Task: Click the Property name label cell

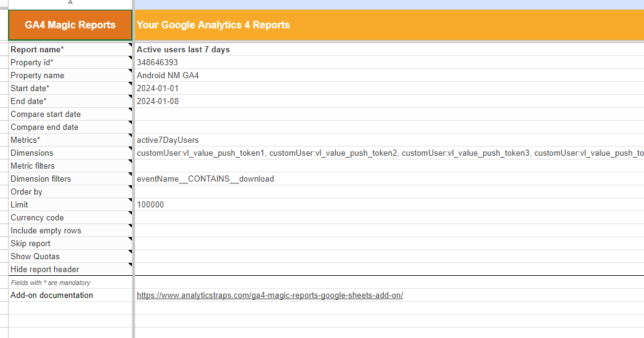Action: point(70,76)
